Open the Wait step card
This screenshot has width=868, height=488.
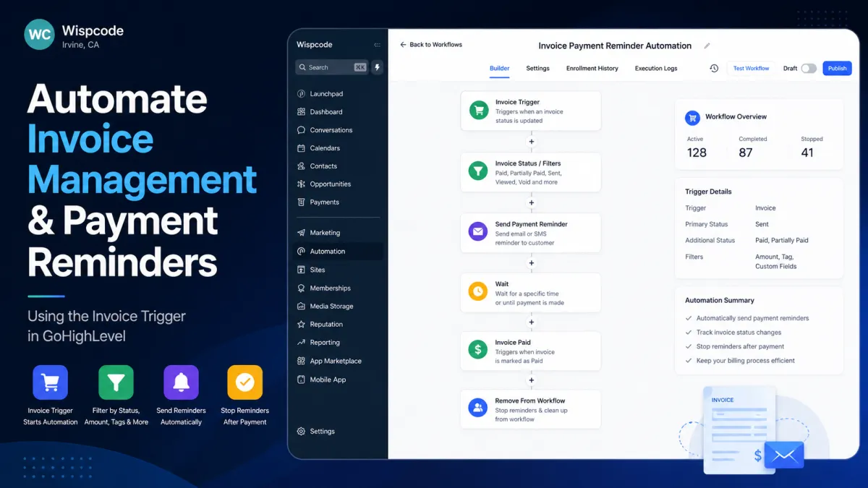click(531, 293)
